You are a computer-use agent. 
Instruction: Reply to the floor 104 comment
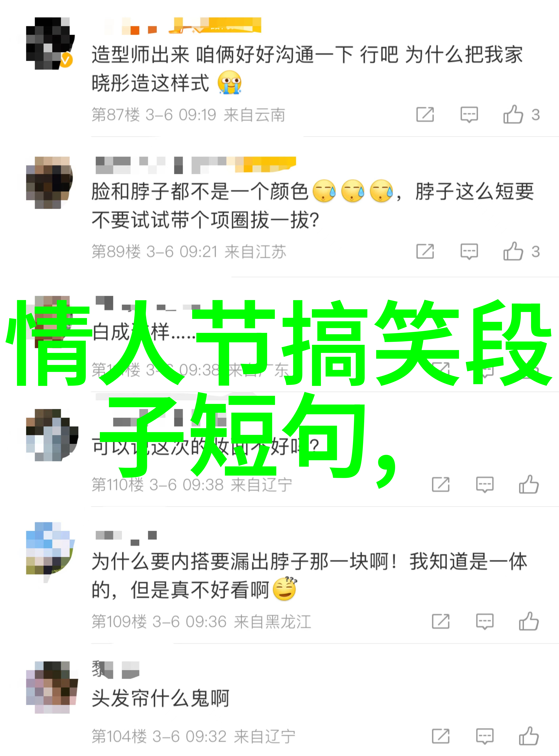[x=484, y=736]
